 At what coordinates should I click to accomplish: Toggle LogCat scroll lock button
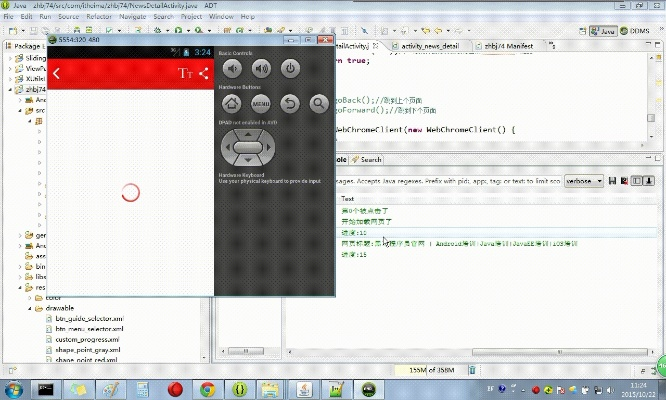point(649,181)
